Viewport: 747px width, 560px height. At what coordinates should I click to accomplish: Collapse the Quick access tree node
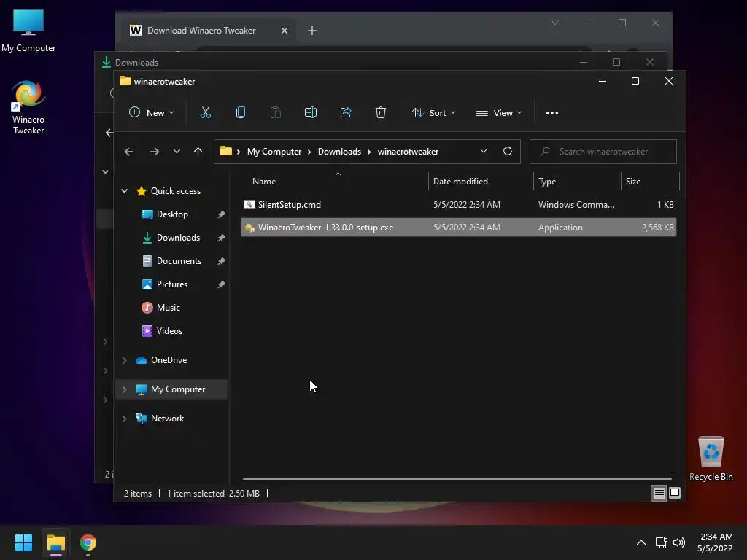pyautogui.click(x=124, y=191)
